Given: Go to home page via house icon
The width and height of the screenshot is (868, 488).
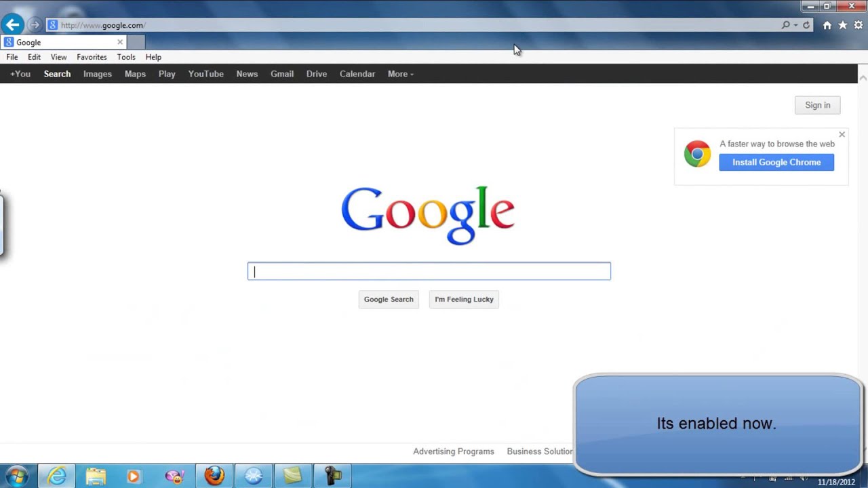Looking at the screenshot, I should coord(827,25).
